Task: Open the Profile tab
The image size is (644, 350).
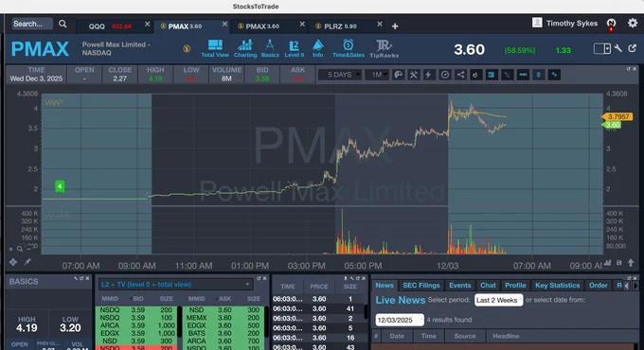Action: pos(515,285)
